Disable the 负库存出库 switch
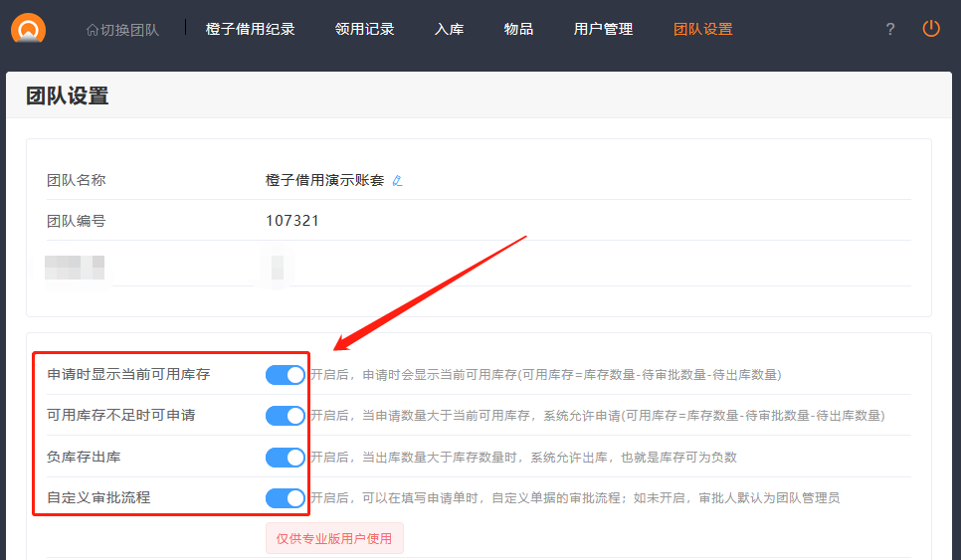 coord(286,458)
